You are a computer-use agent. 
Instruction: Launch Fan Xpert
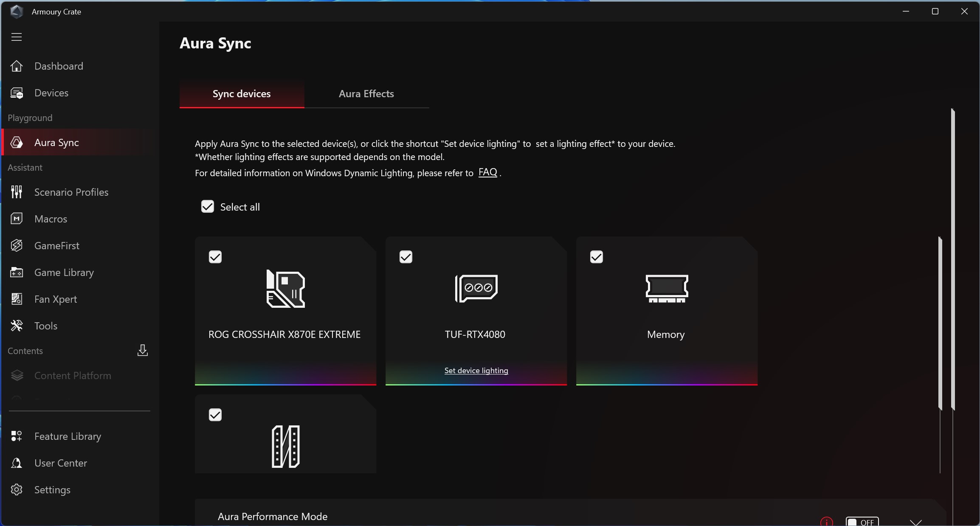pyautogui.click(x=56, y=299)
